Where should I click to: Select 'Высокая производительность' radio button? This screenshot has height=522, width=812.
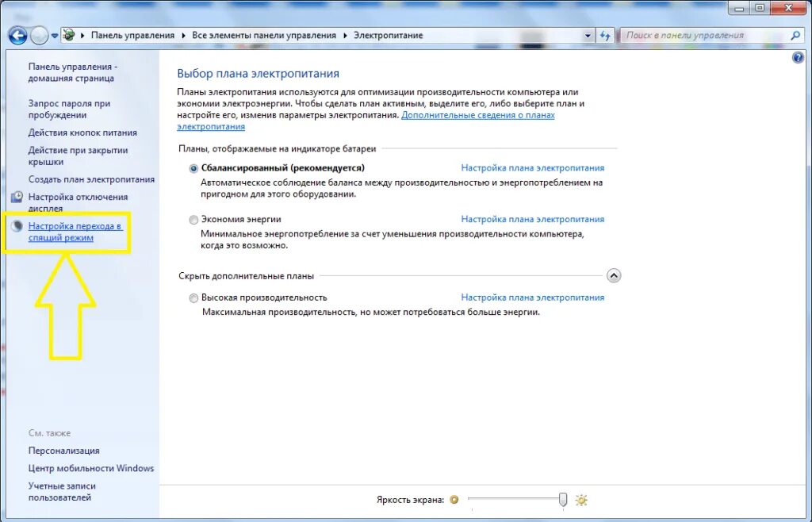point(193,297)
